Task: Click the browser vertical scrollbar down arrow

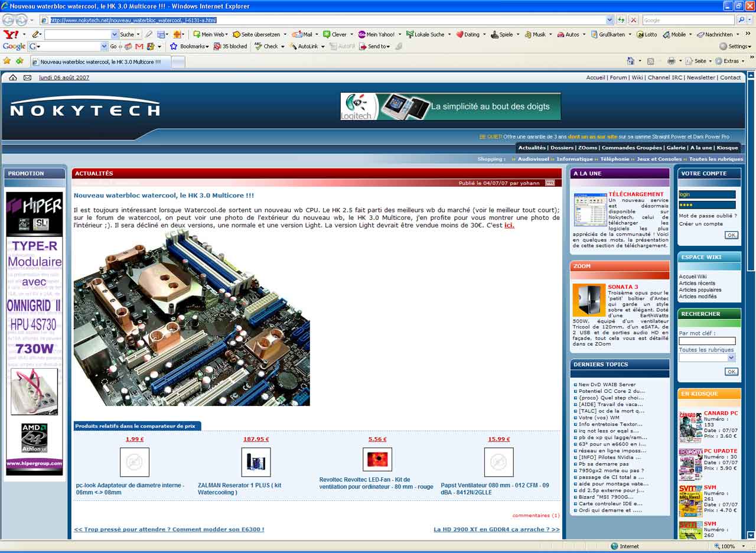Action: 751,535
